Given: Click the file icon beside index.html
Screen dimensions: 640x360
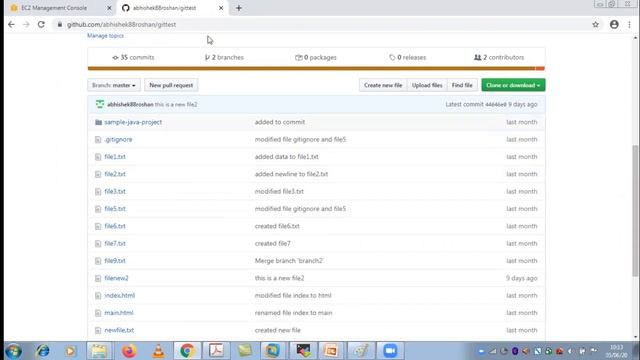Looking at the screenshot, I should (98, 296).
